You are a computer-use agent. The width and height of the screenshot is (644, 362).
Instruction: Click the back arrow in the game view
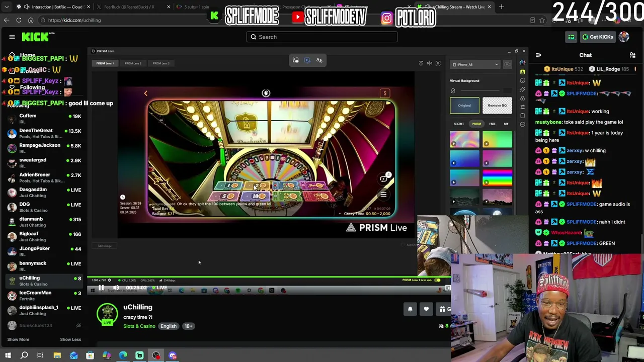[146, 93]
